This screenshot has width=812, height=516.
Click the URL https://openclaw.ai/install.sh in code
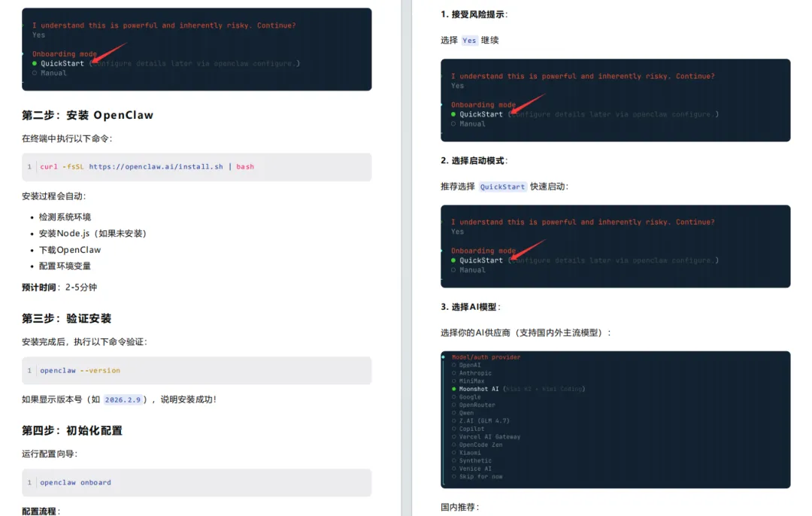(156, 167)
